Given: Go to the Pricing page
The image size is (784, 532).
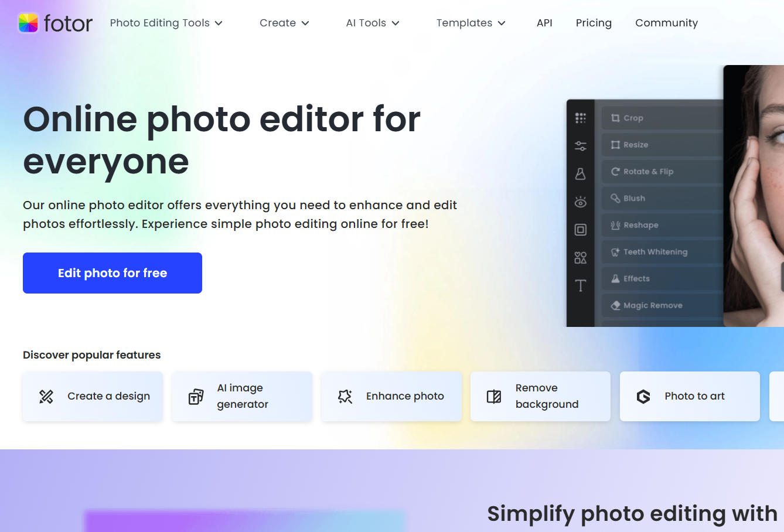Looking at the screenshot, I should pyautogui.click(x=594, y=23).
